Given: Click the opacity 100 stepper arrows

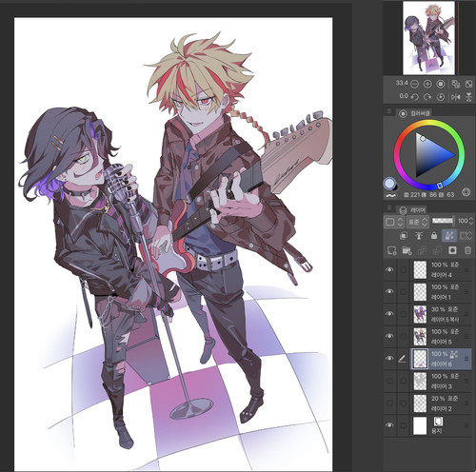Looking at the screenshot, I should (x=471, y=221).
